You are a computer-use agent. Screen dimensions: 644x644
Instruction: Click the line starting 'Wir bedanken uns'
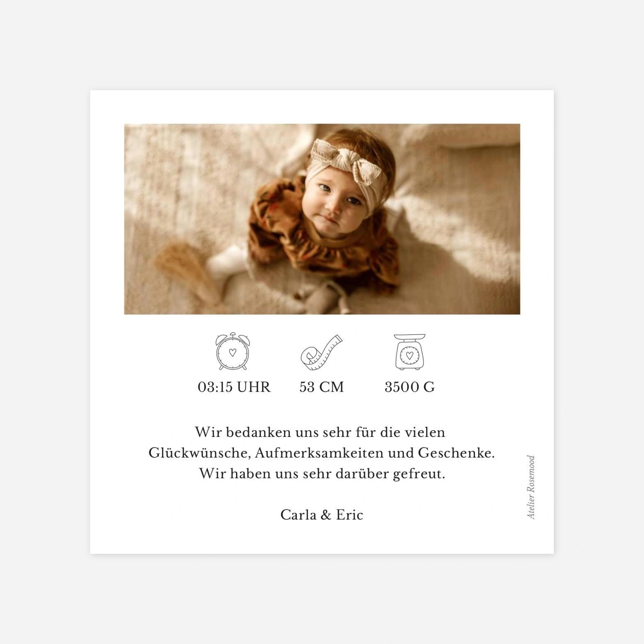[320, 432]
